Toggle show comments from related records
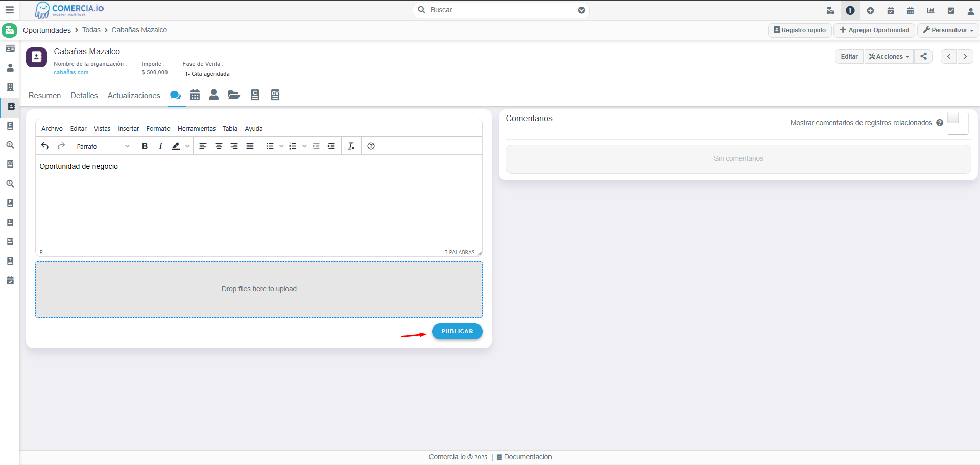 pos(957,123)
